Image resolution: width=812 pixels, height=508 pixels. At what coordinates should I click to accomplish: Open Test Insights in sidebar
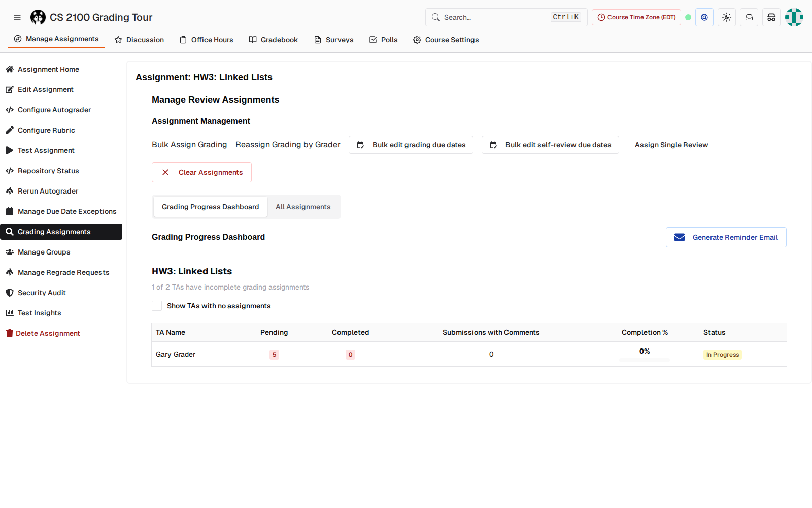pyautogui.click(x=61, y=313)
